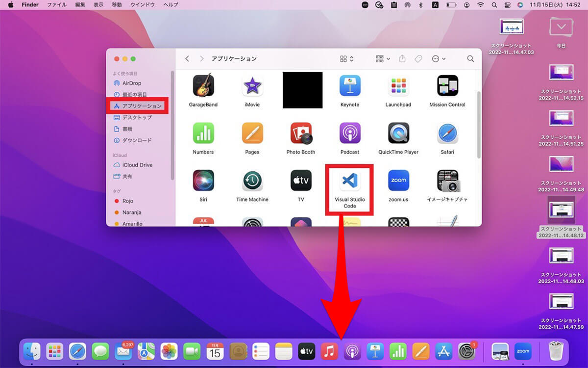This screenshot has height=368, width=588.
Task: Open Notes from the Dock
Action: pyautogui.click(x=283, y=351)
